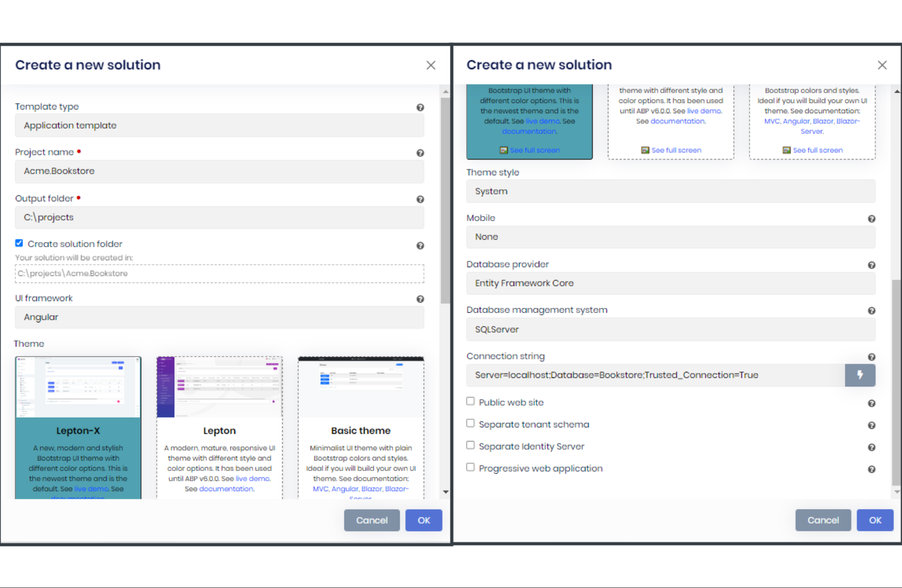Viewport: 902px width, 588px height.
Task: Click image icon of Basic theme See full screen
Action: point(787,150)
